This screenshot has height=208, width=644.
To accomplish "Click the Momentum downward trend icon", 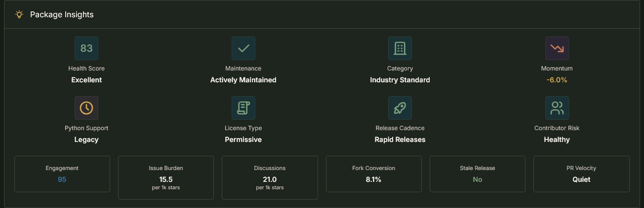I will pos(557,48).
